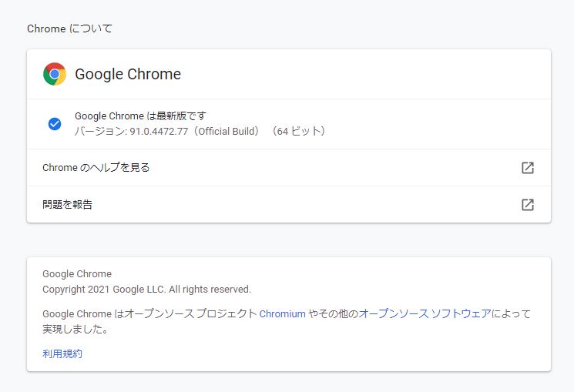Click the external link icon for Chrome help
Screen dimensions: 574x392
point(528,168)
